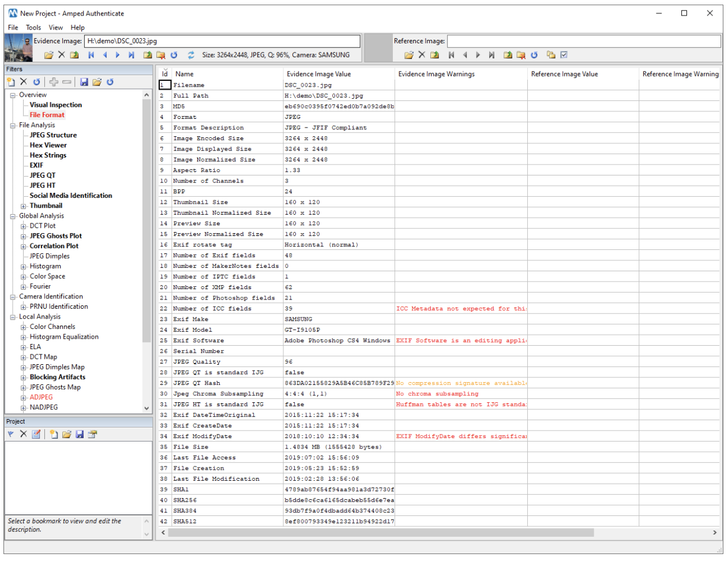Expand the ELA filter node
Viewport: 728px width, 561px height.
24,347
